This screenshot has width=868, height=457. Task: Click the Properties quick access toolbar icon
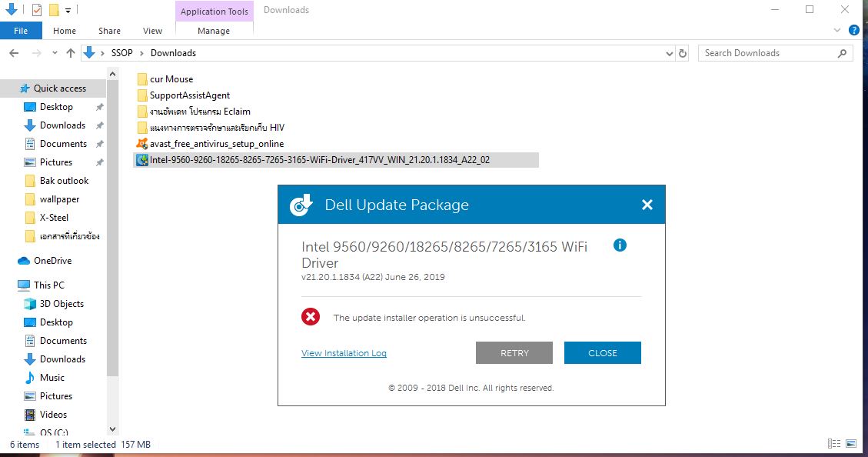[37, 10]
